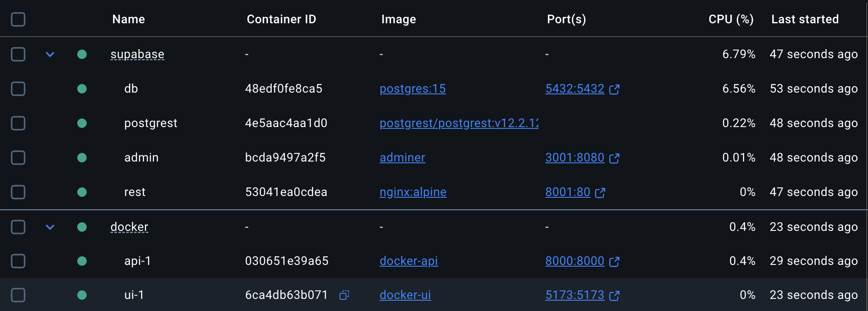
Task: Open the postgrest/postgrest image link
Action: click(x=459, y=123)
